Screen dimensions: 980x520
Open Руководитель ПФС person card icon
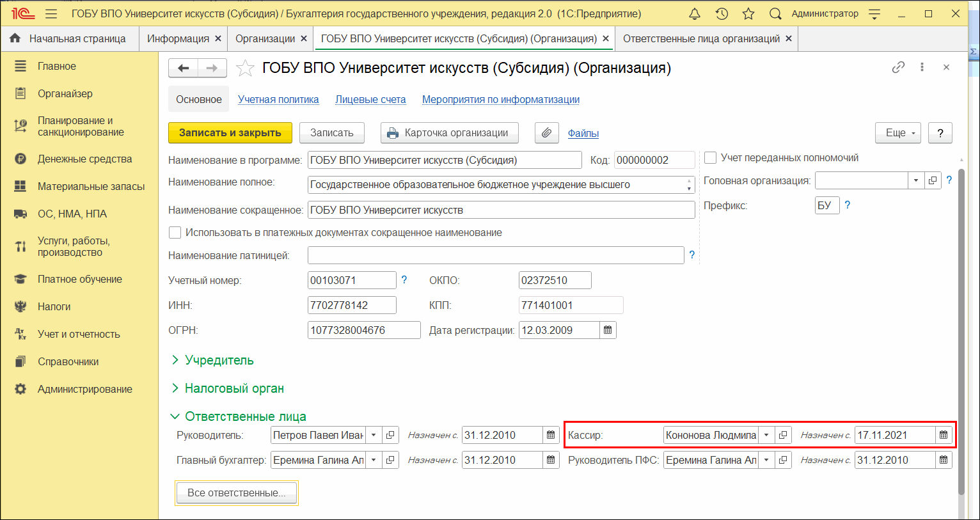point(783,460)
